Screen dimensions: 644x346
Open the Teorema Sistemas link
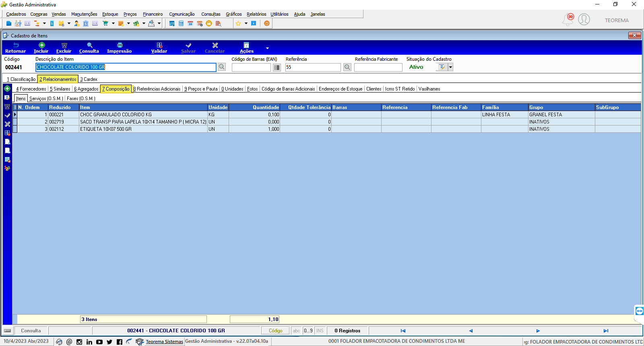click(x=164, y=342)
